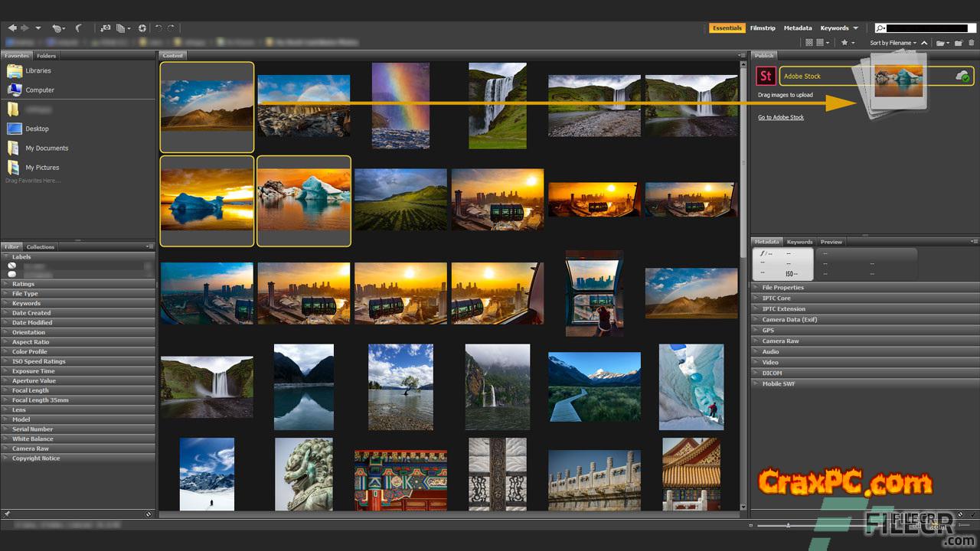The image size is (980, 551).
Task: Click the trash Delete item icon
Action: point(972,43)
